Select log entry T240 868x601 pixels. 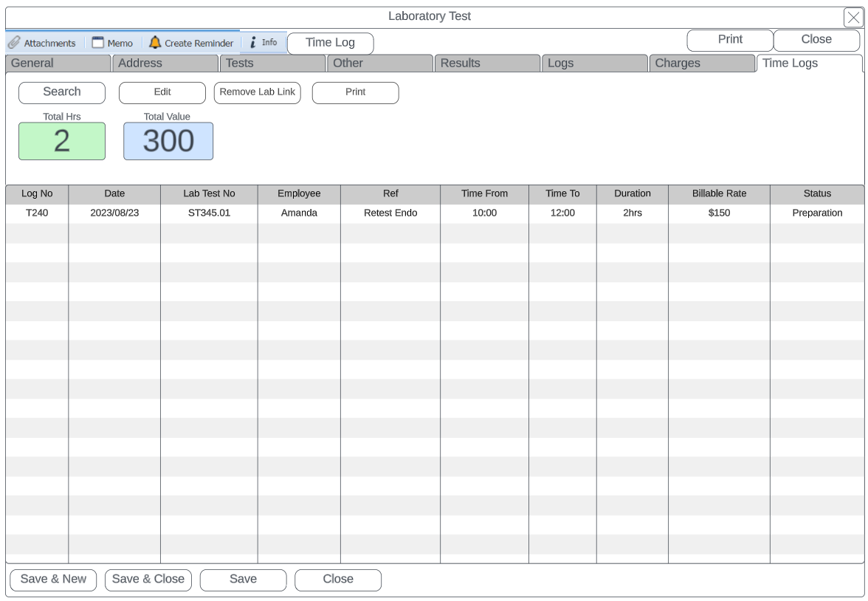37,213
